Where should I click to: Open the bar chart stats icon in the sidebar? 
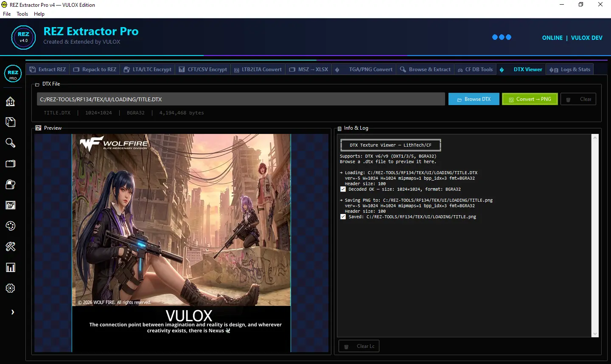[x=11, y=267]
